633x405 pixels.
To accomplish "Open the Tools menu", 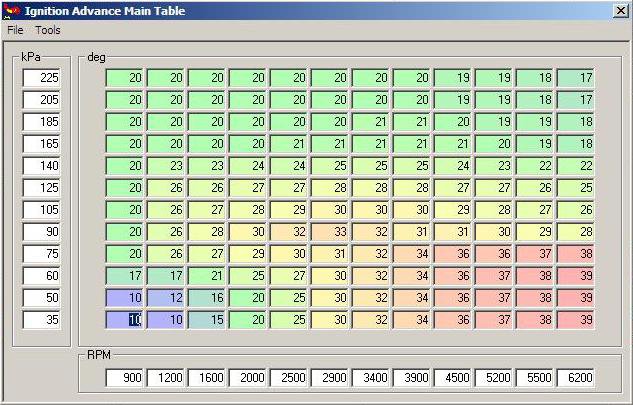I will tap(48, 30).
